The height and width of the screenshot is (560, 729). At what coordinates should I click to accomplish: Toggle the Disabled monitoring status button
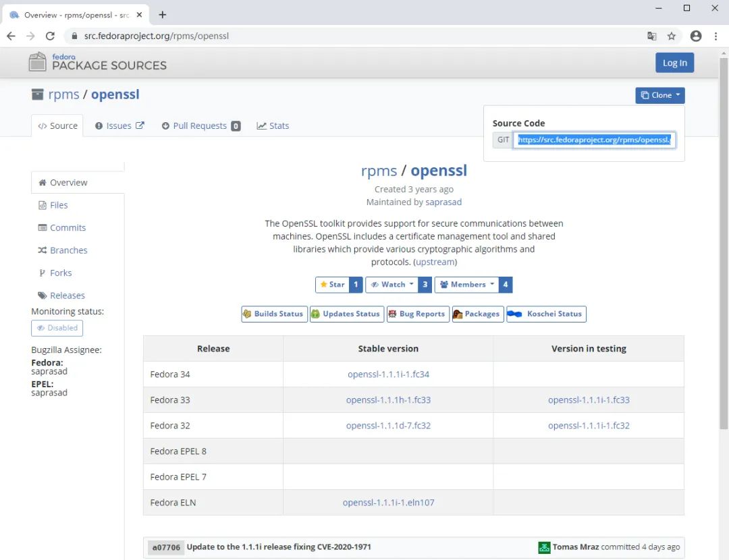[57, 328]
